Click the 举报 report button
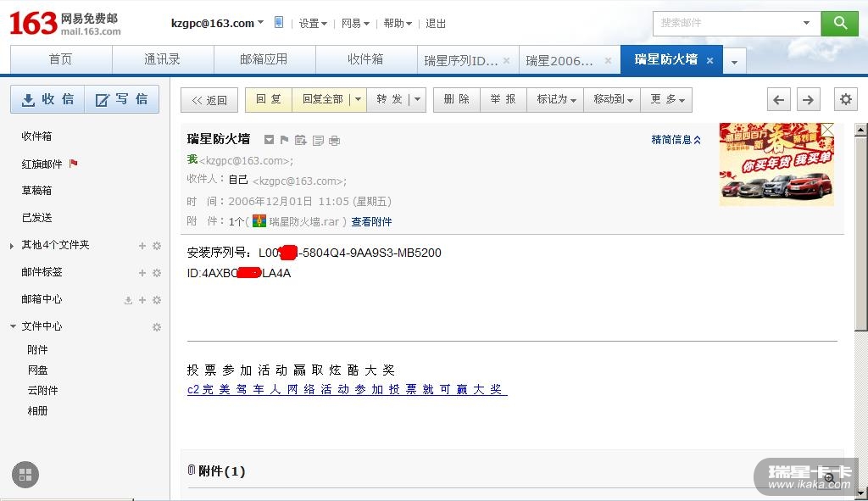The image size is (868, 501). tap(504, 100)
